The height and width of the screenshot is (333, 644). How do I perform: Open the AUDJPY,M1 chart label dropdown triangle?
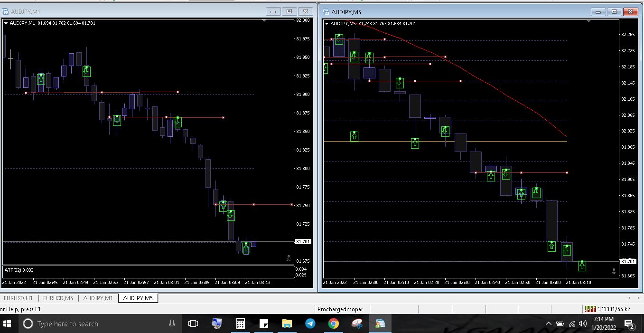[x=6, y=23]
